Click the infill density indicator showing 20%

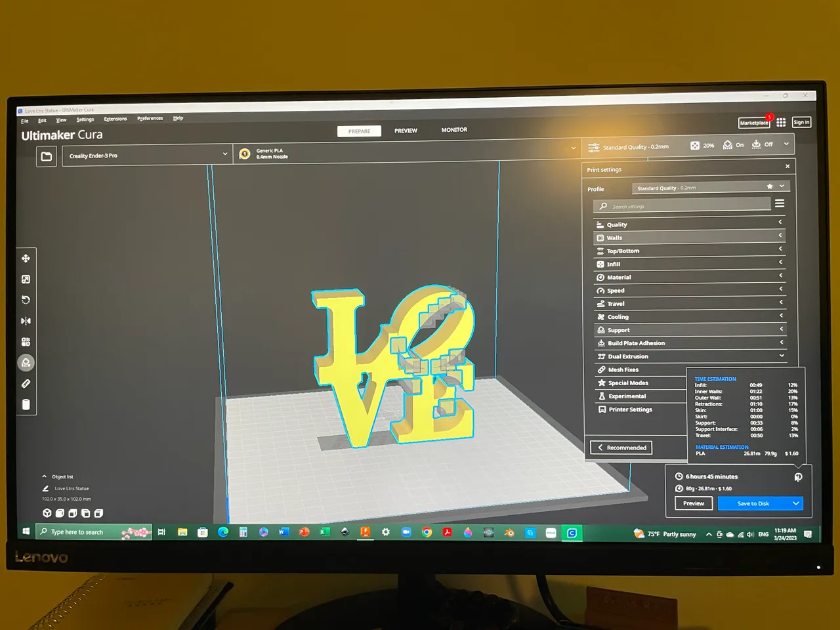(702, 145)
